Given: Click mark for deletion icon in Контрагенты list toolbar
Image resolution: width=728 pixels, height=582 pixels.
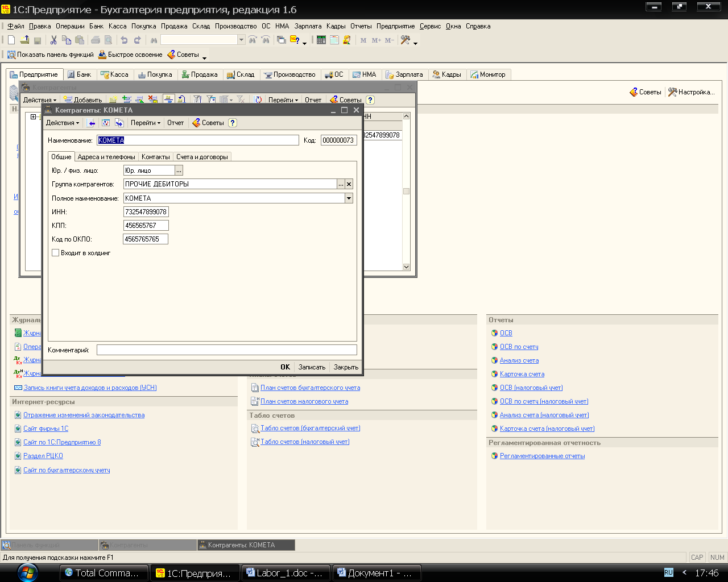Looking at the screenshot, I should [x=152, y=100].
